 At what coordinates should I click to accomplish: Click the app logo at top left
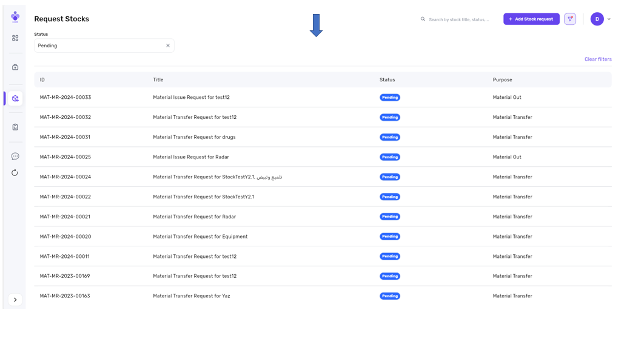(x=15, y=17)
